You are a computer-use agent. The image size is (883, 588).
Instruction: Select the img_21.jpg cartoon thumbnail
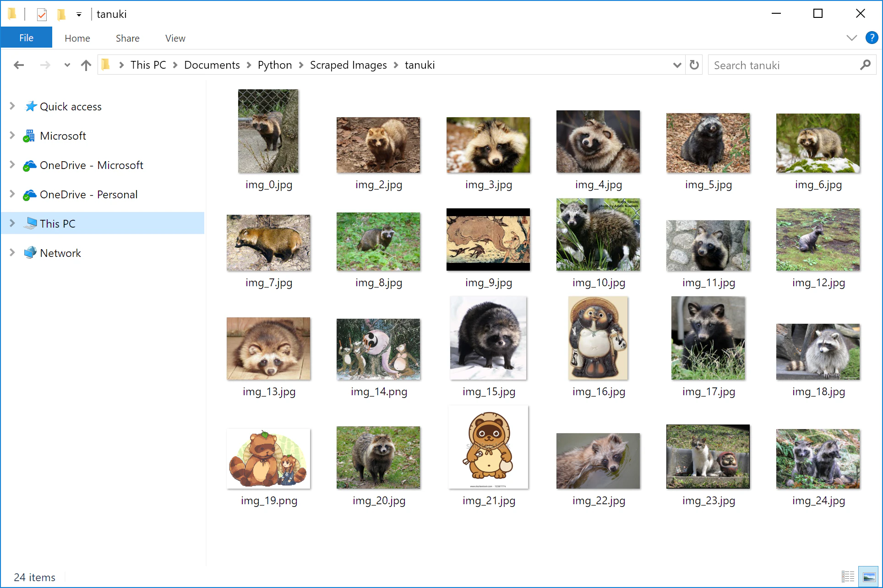(488, 447)
